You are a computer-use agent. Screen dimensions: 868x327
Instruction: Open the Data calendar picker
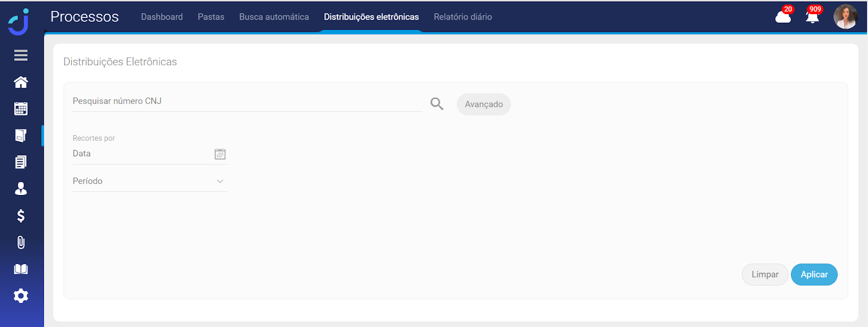coord(220,154)
